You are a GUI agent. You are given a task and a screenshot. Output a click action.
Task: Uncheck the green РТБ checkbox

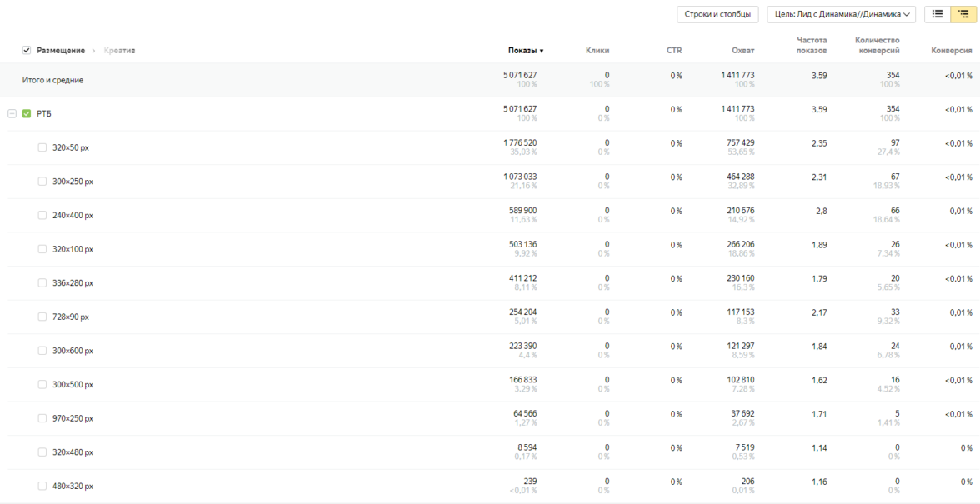pyautogui.click(x=27, y=114)
